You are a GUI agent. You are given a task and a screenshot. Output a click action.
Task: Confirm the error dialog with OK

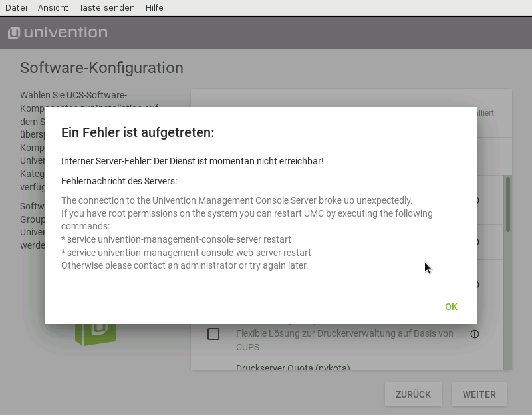[x=451, y=307]
